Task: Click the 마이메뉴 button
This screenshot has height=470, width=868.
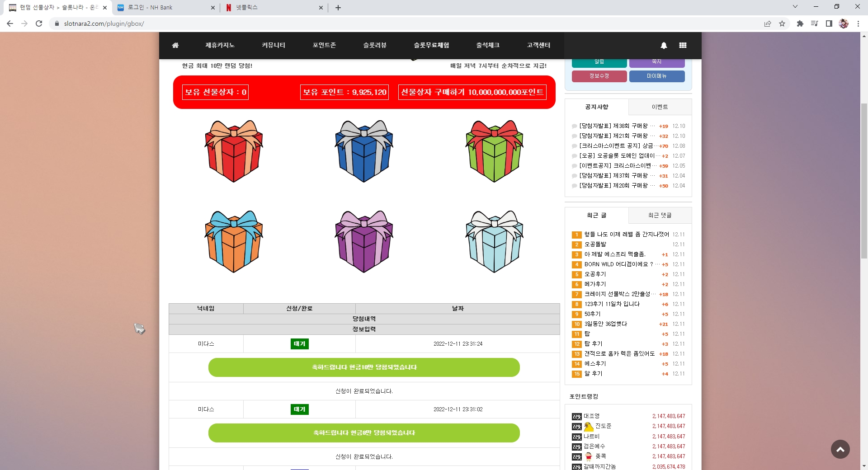Action: click(x=657, y=76)
